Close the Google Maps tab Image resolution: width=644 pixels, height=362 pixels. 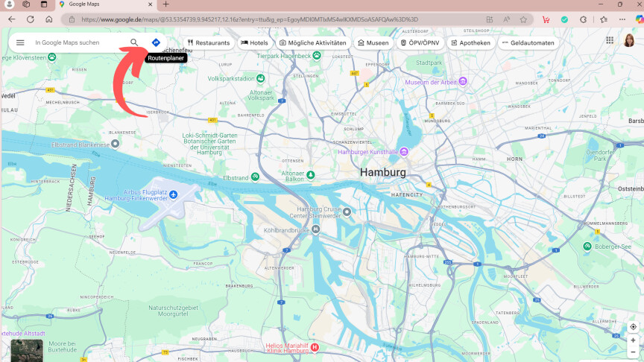[x=150, y=4]
